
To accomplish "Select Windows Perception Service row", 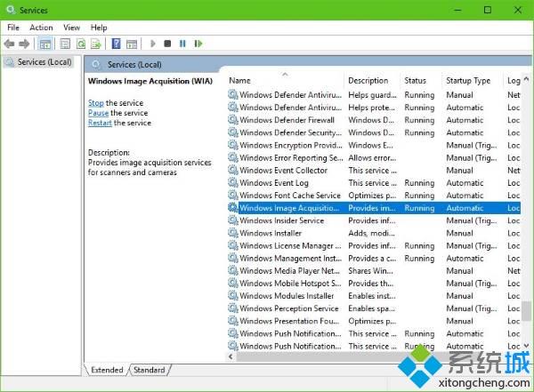I will [x=374, y=308].
